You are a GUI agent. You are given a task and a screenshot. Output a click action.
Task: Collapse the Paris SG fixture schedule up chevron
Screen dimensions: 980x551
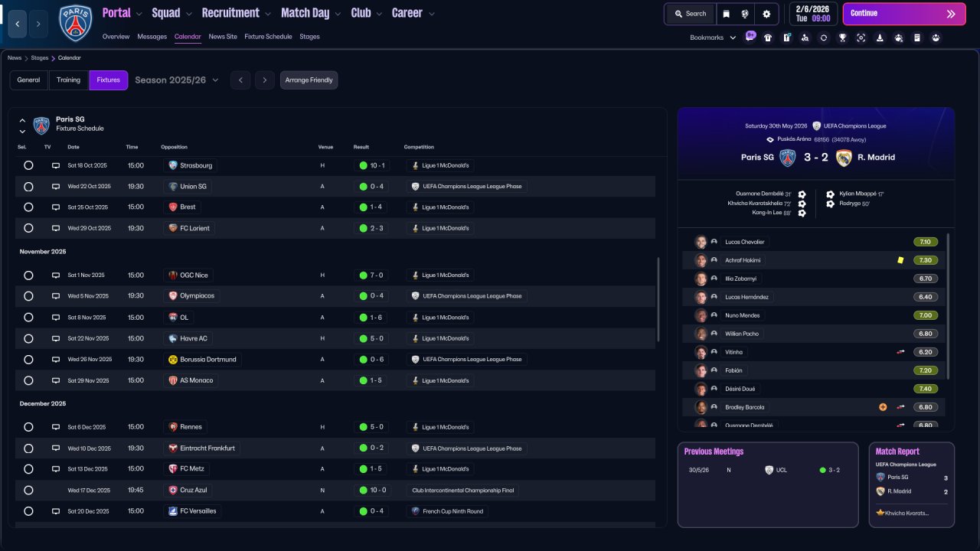pos(22,120)
